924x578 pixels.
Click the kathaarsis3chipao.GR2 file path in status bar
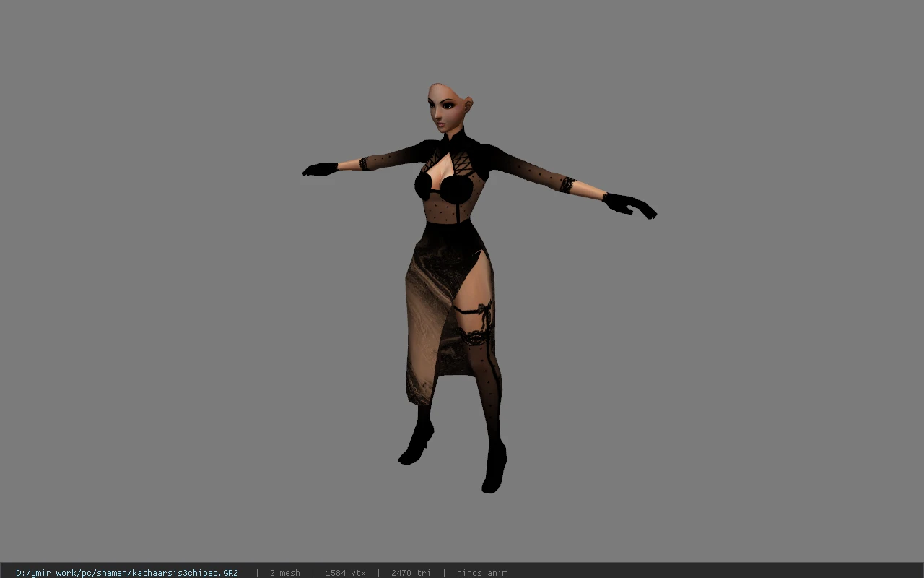point(127,573)
